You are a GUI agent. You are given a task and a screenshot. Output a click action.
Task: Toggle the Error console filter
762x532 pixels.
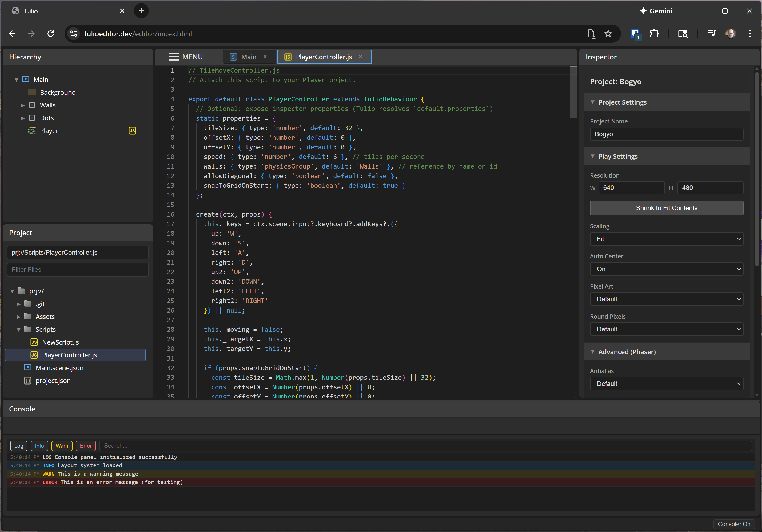tap(86, 446)
